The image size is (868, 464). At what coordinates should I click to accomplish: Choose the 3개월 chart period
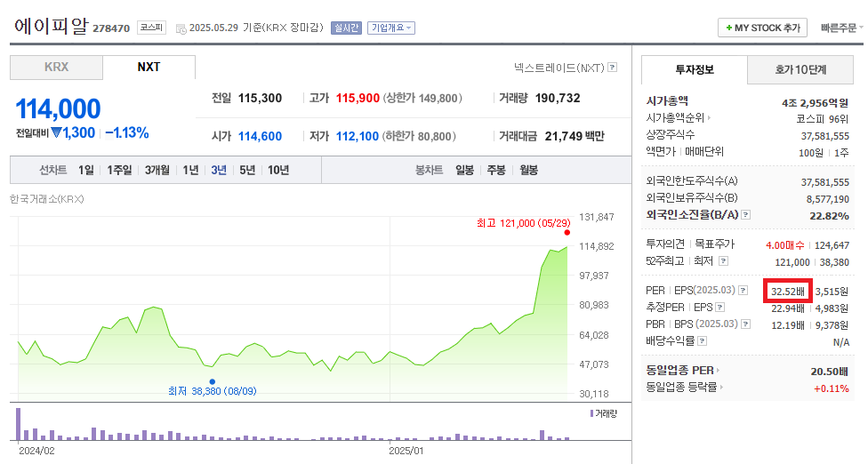(157, 171)
